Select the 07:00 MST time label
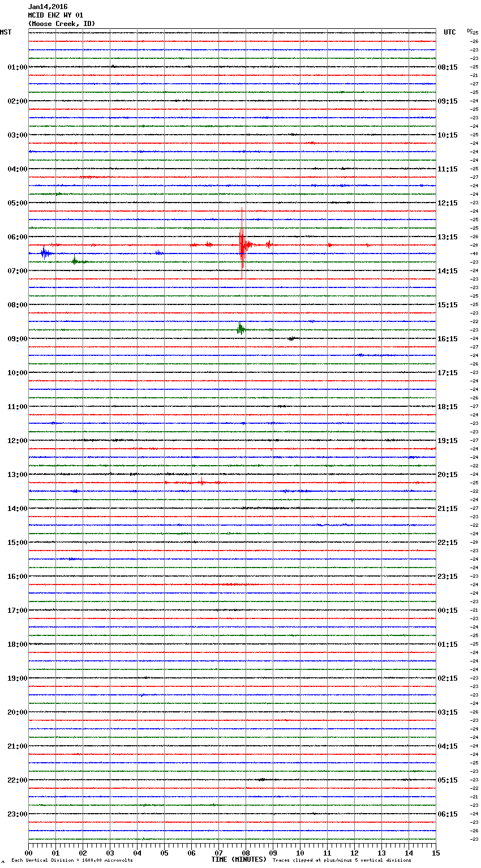 [x=18, y=271]
